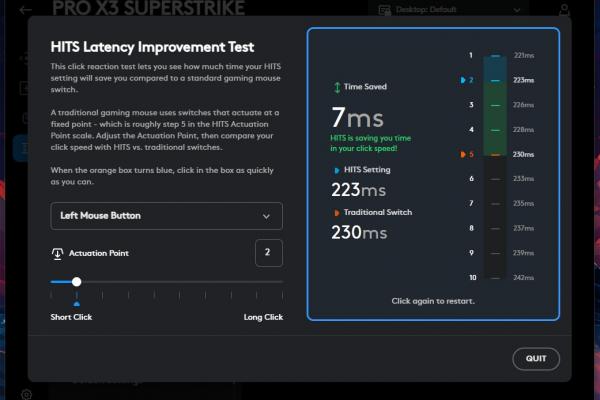Click the settings gear icon at bottom left
Image resolution: width=600 pixels, height=400 pixels.
[26, 394]
